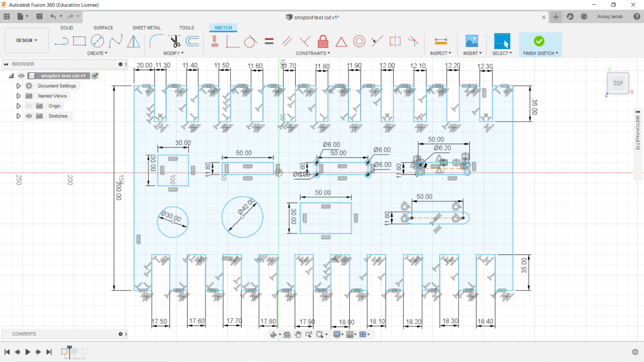Select the Mirror sketch tool
The image size is (644, 362).
[133, 41]
